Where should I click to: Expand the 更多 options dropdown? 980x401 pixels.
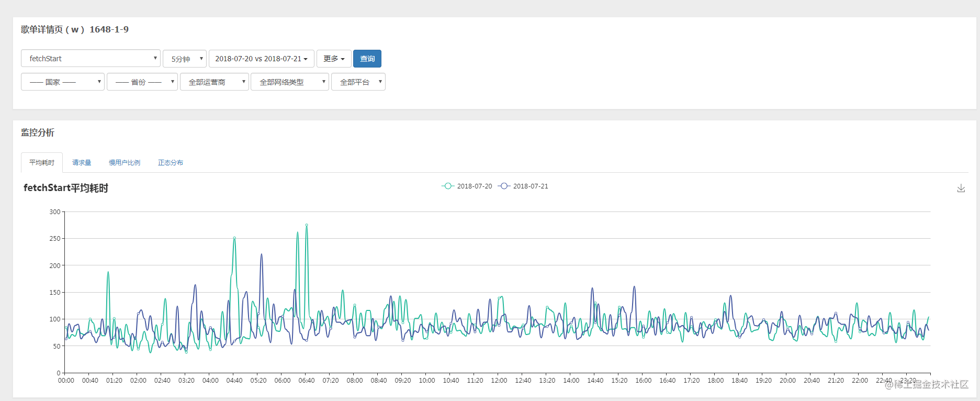click(x=334, y=59)
